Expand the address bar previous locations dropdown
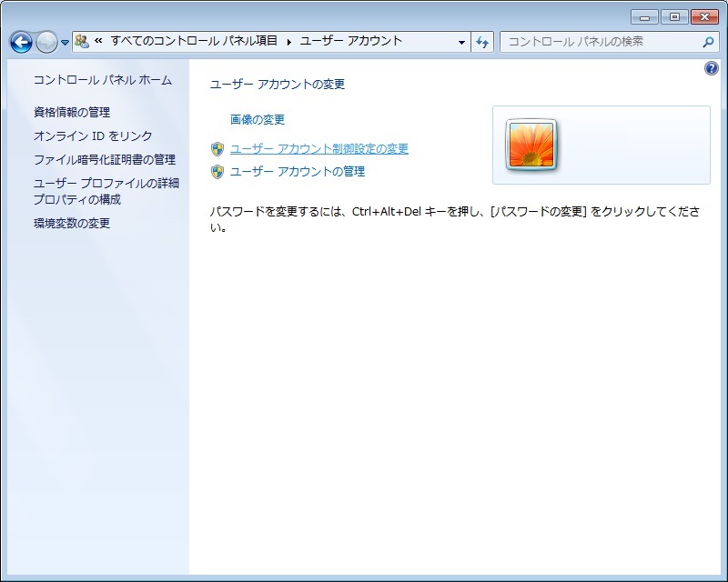The height and width of the screenshot is (582, 728). (461, 42)
